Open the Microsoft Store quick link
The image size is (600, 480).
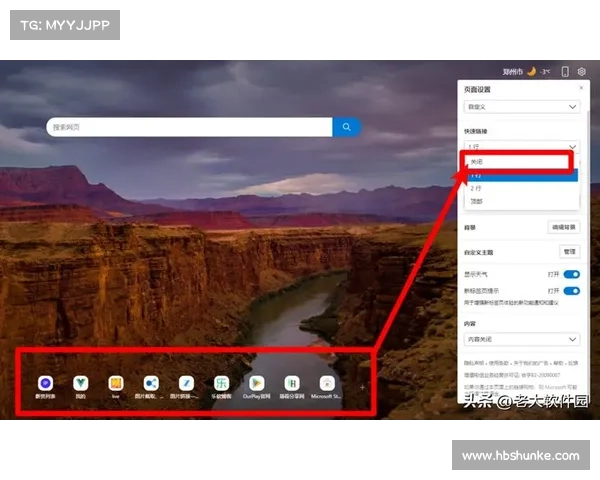pyautogui.click(x=326, y=383)
